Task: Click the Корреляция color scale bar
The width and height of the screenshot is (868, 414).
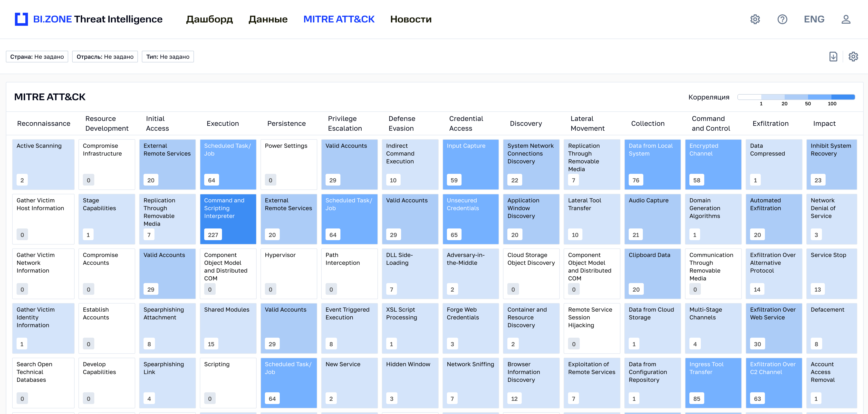Action: coord(796,97)
